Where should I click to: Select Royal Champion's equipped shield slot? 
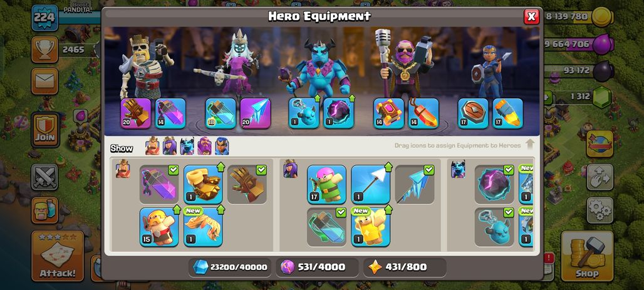click(x=473, y=113)
